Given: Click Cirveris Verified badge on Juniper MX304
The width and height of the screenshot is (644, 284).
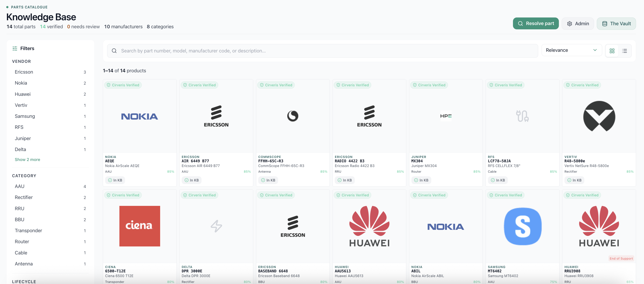Looking at the screenshot, I should click(429, 85).
